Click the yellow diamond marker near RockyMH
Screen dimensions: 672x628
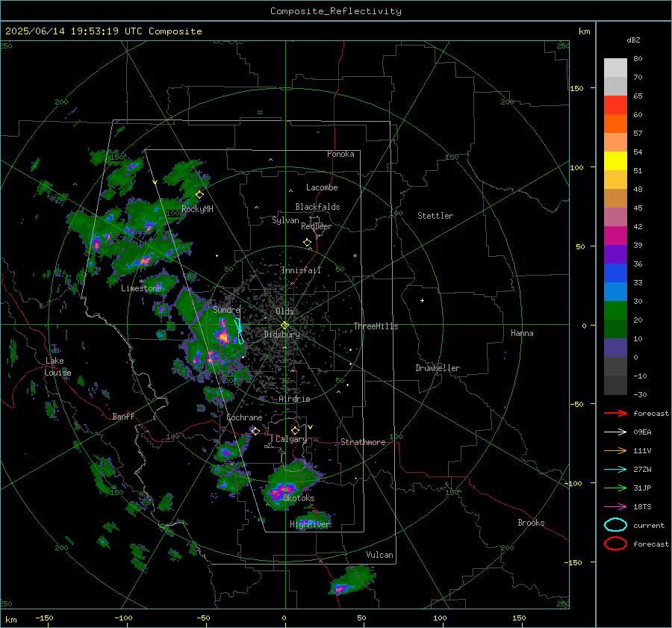(x=199, y=195)
